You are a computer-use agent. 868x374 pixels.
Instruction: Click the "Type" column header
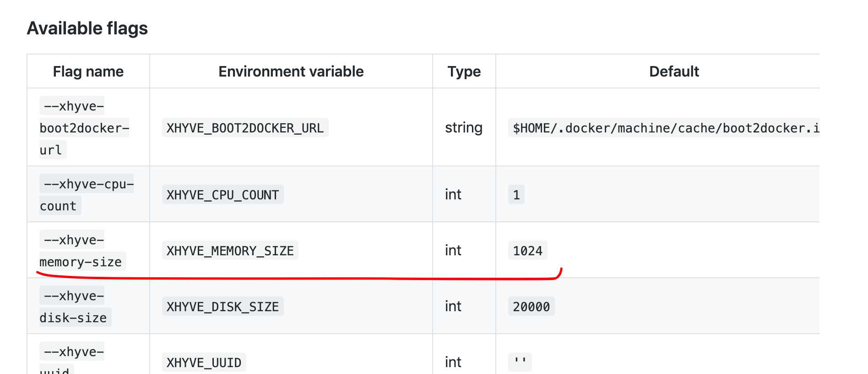pos(464,71)
